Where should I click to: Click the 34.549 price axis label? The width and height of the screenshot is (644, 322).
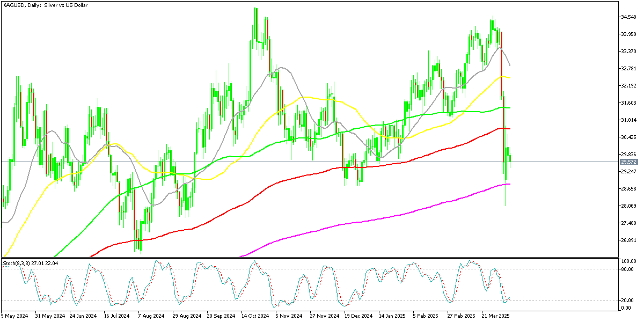click(x=627, y=17)
